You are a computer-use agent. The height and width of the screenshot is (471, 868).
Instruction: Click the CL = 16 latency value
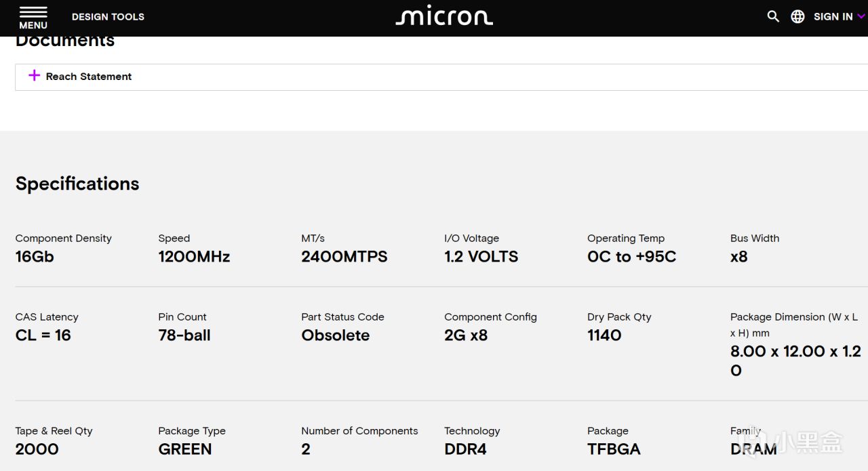coord(43,335)
